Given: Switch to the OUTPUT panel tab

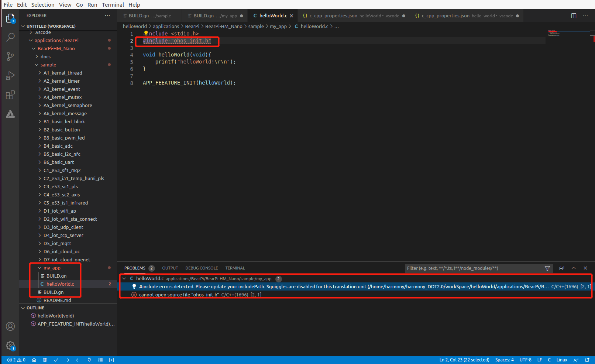Looking at the screenshot, I should coord(170,268).
